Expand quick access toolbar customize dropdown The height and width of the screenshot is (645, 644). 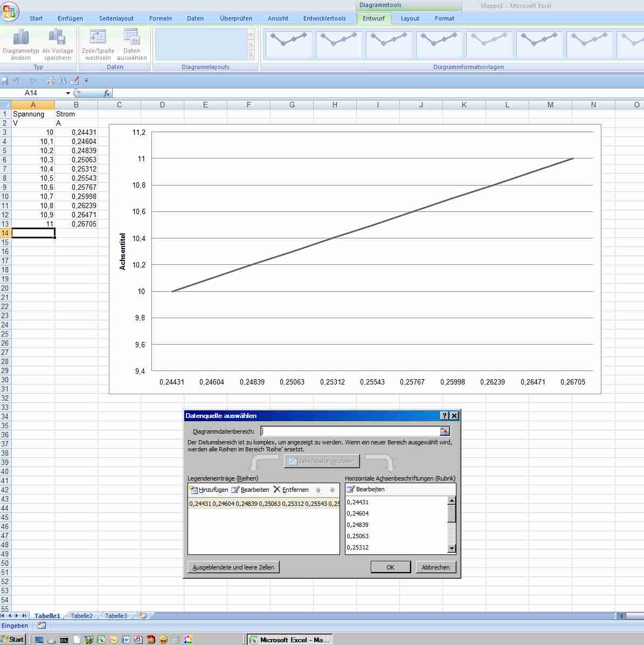pos(86,81)
